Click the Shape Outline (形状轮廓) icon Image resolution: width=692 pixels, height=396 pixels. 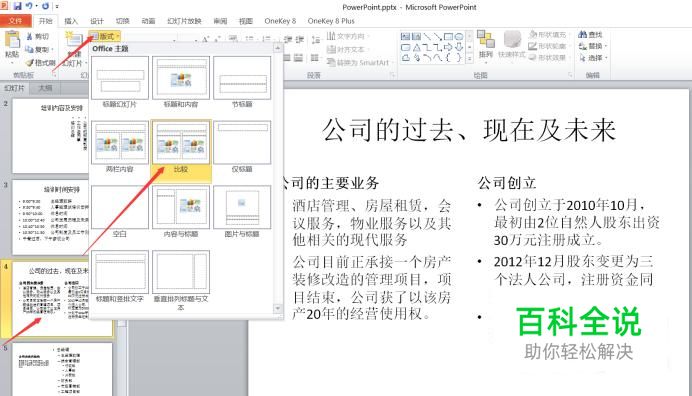pyautogui.click(x=533, y=46)
